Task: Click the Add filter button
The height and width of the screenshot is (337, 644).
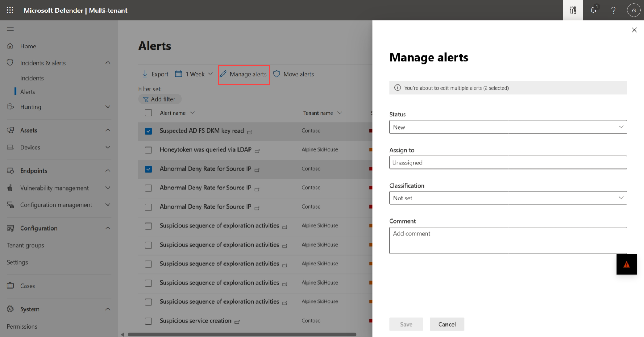Action: point(160,99)
